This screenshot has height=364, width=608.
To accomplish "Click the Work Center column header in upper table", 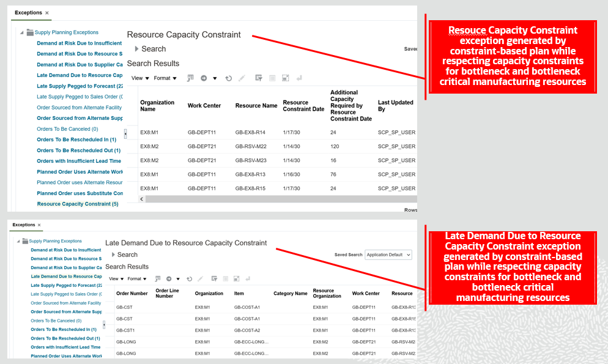I will 204,105.
